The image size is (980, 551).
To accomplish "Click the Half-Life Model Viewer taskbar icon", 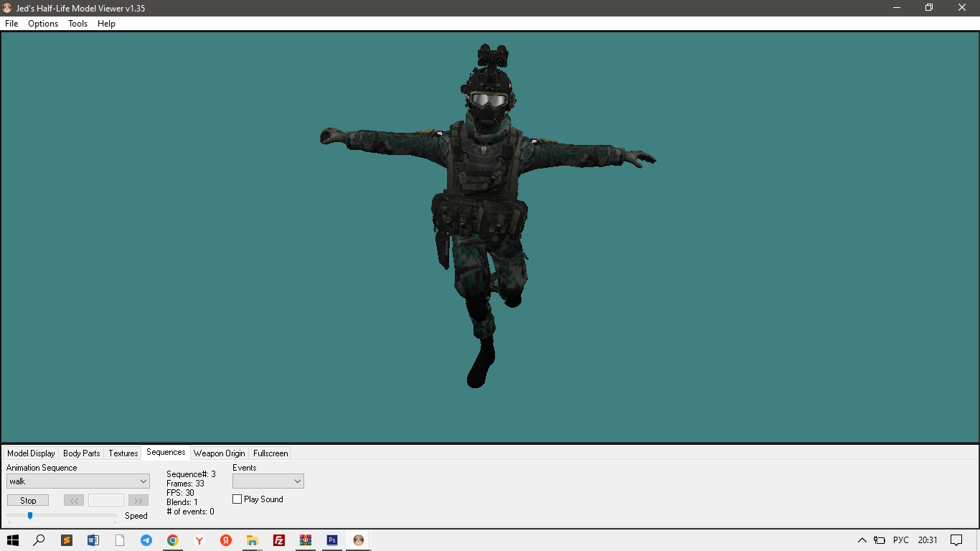I will [x=359, y=540].
